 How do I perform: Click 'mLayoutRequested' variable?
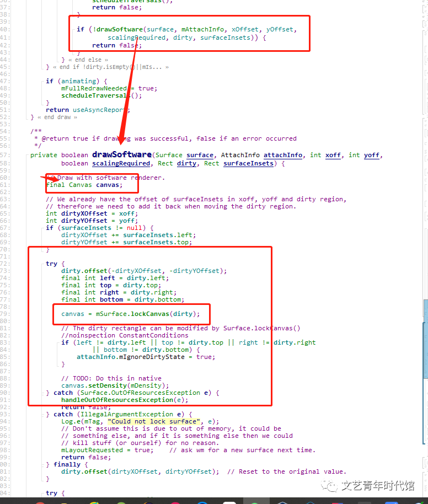point(92,450)
